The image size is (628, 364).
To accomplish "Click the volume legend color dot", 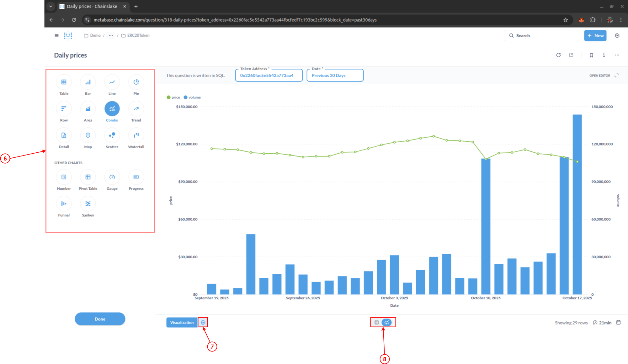I will click(x=185, y=97).
